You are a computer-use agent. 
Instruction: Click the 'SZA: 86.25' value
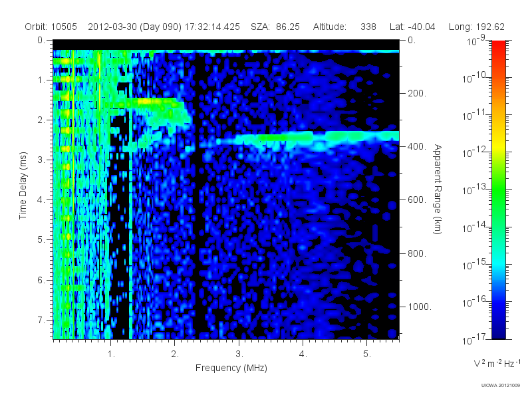(x=275, y=27)
